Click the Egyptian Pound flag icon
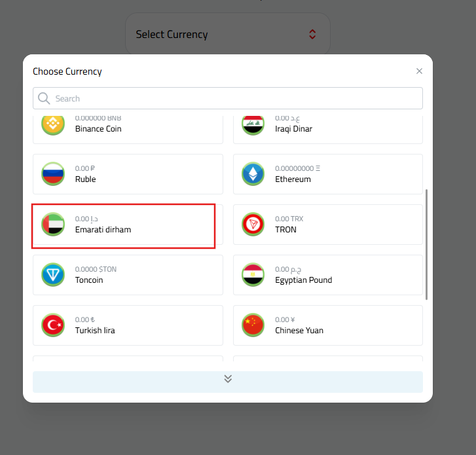The width and height of the screenshot is (476, 455). point(253,274)
